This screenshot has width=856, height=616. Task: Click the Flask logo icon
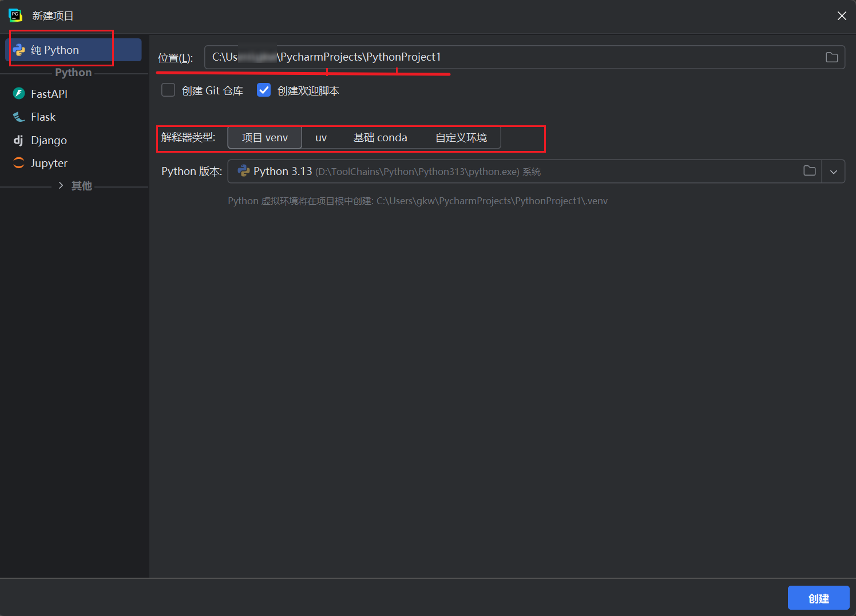point(19,117)
